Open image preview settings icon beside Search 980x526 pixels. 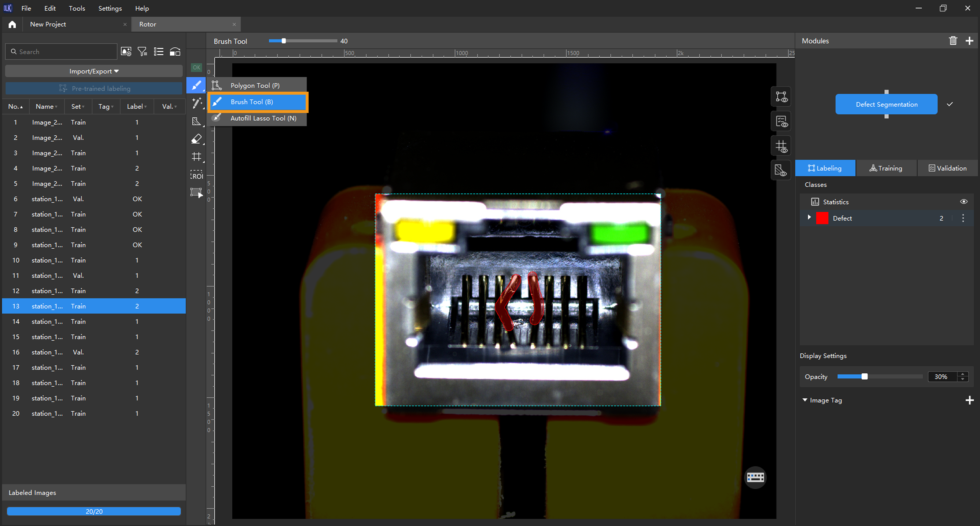click(x=126, y=51)
